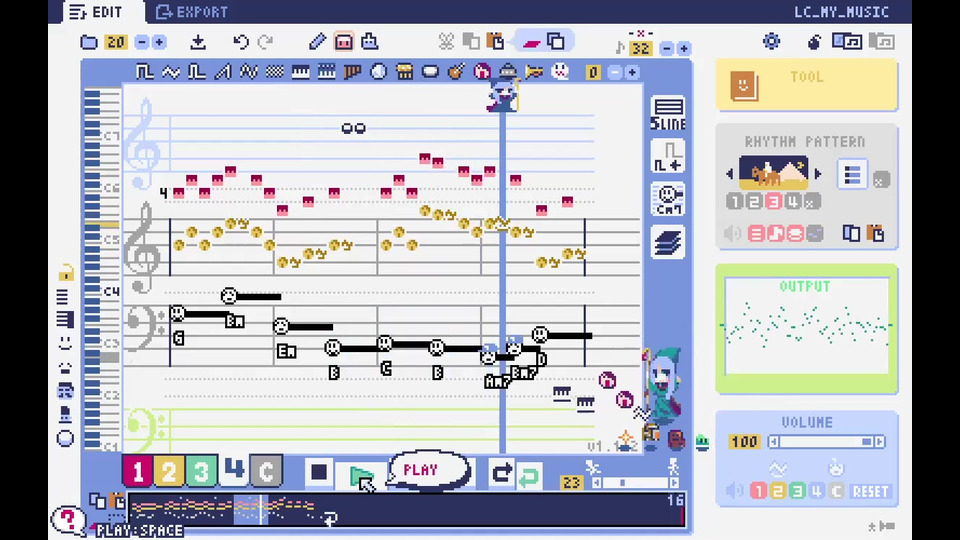The image size is (960, 540).
Task: Copy the rhythm pattern
Action: [851, 233]
